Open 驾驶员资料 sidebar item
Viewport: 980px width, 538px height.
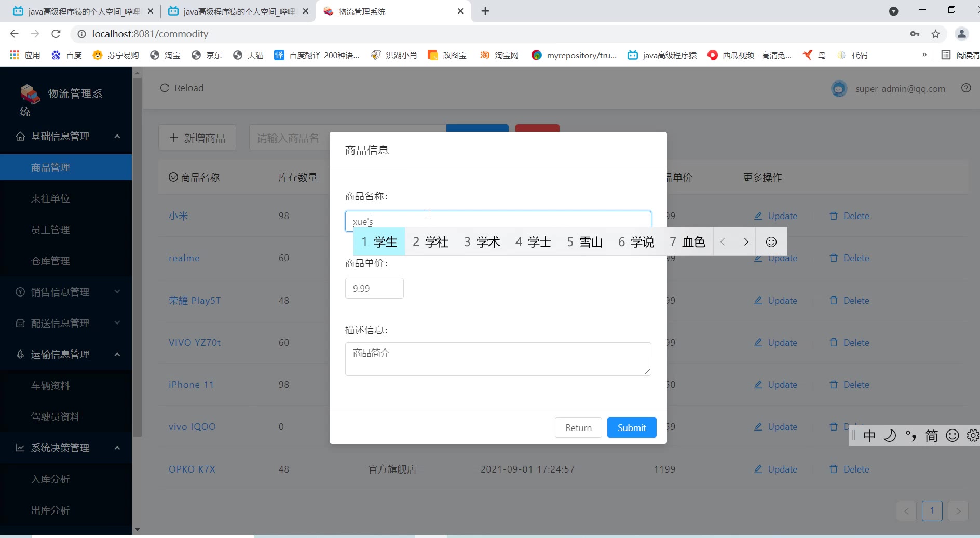(x=66, y=416)
